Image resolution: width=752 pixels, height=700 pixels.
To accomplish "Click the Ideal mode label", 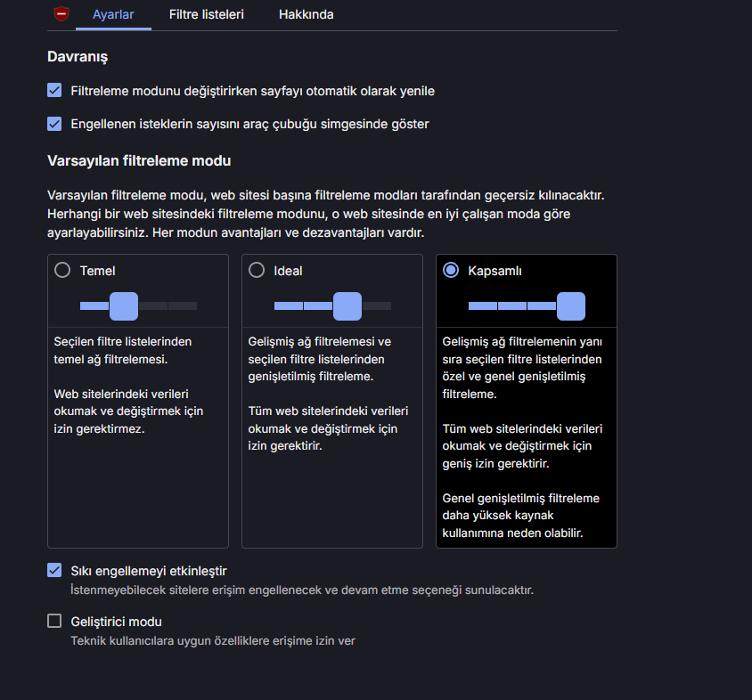I will pyautogui.click(x=288, y=271).
